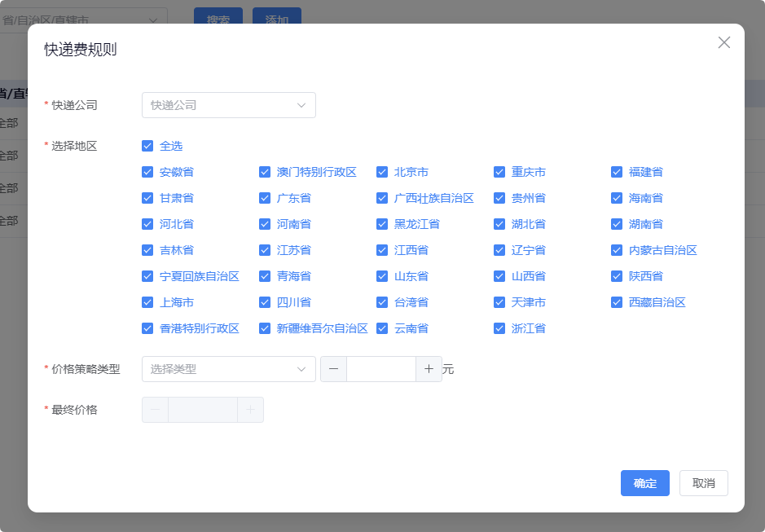Toggle the 河北省 checkbox
The width and height of the screenshot is (765, 532).
click(x=147, y=224)
